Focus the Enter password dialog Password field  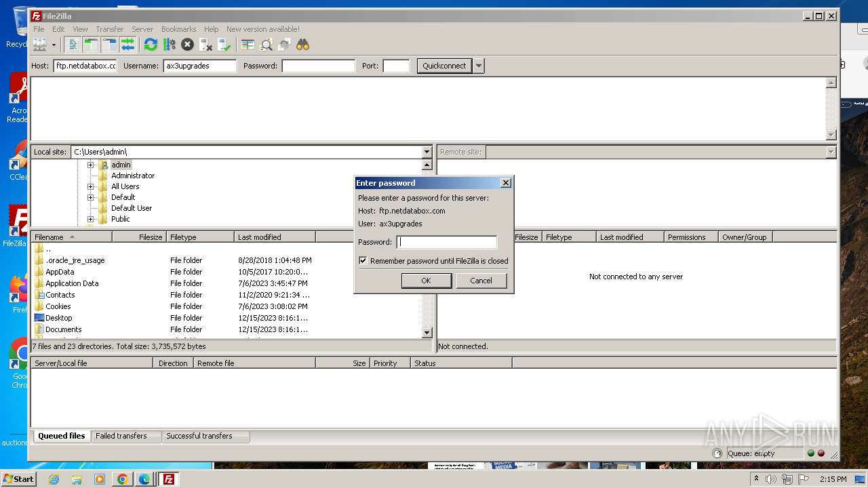[x=446, y=242]
